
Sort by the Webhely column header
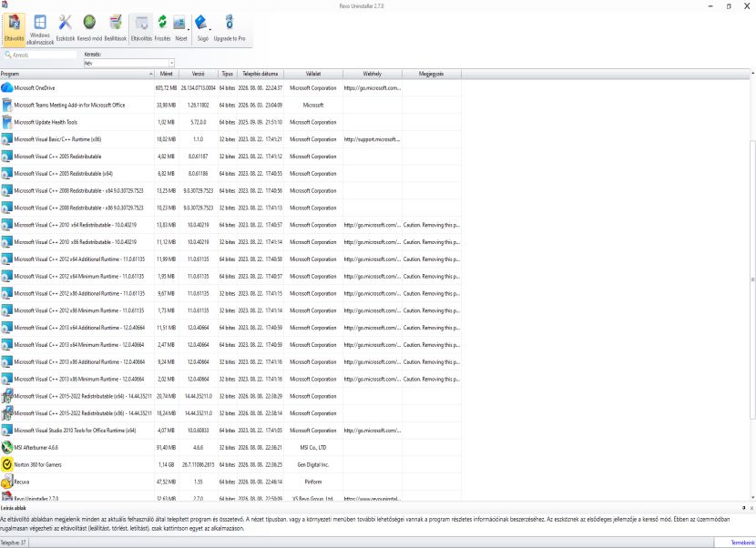373,74
